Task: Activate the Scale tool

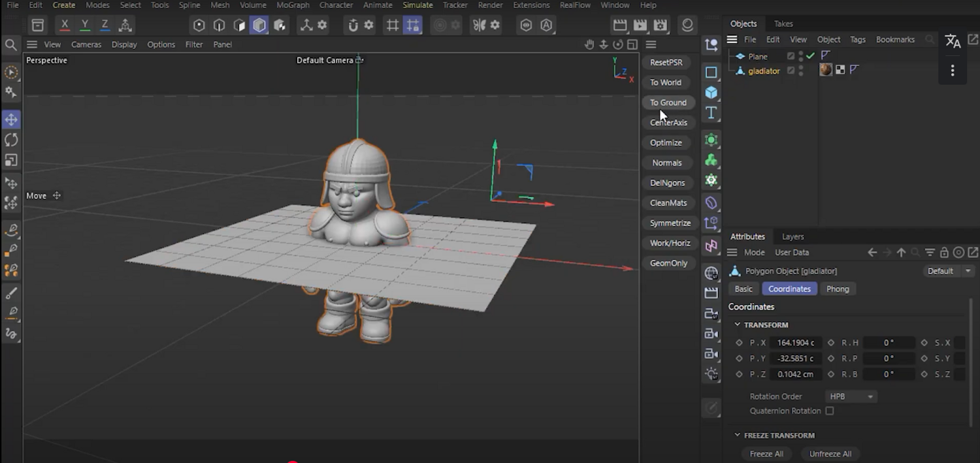Action: point(11,160)
